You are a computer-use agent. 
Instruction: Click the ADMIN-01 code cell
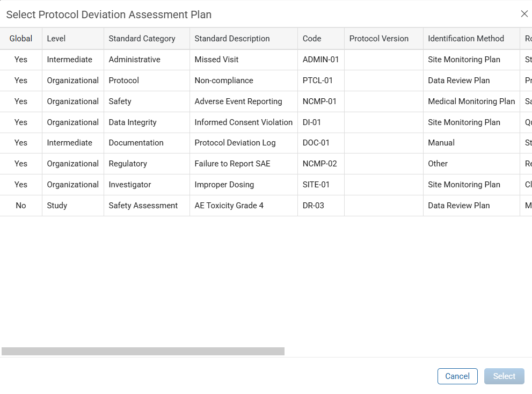(x=321, y=60)
